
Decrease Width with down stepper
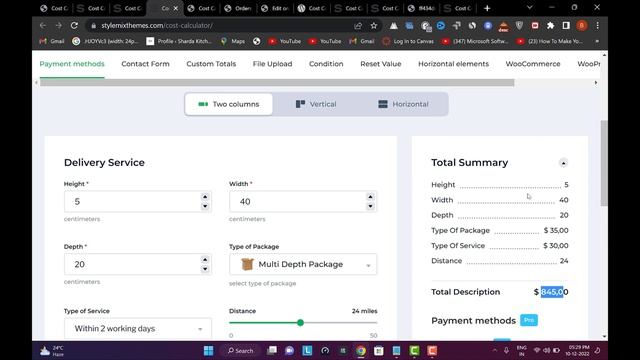tap(370, 206)
